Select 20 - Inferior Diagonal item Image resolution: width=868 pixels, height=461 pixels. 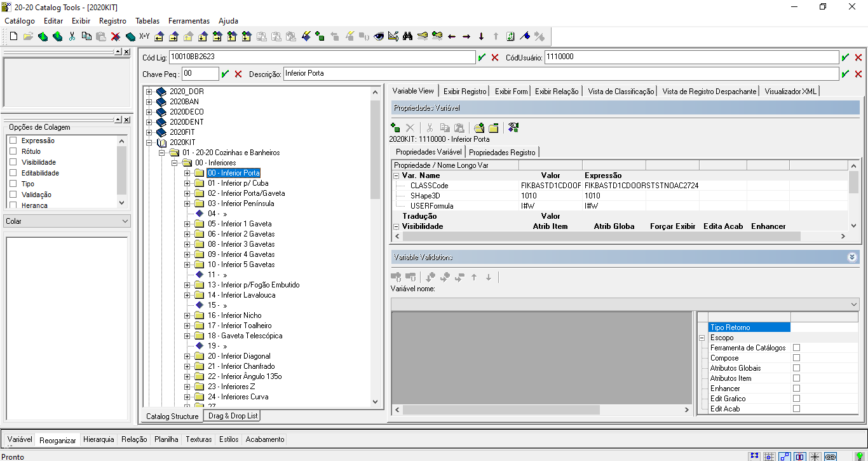pyautogui.click(x=239, y=356)
